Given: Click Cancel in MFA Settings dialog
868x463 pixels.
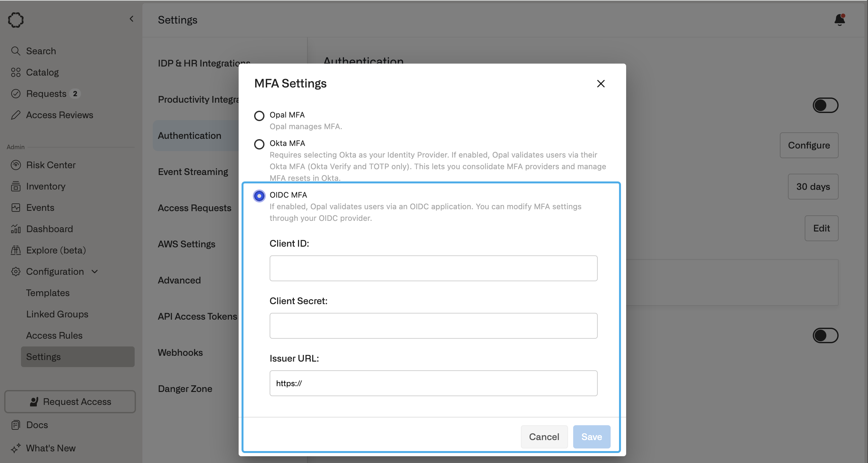Looking at the screenshot, I should coord(543,437).
